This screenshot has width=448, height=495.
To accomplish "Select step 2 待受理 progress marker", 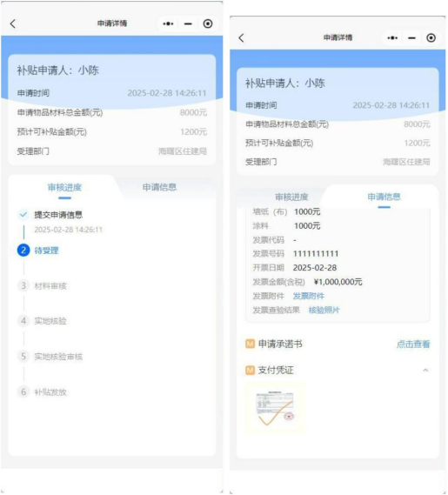I will (23, 251).
